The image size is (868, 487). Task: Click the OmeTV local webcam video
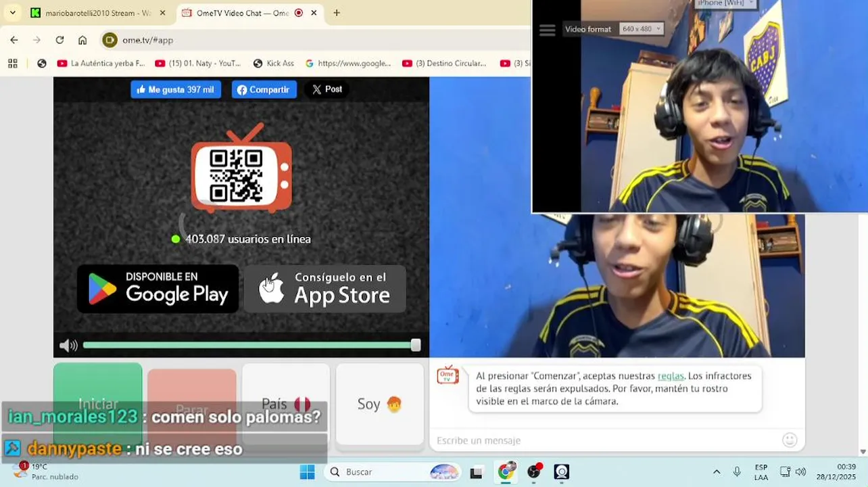coord(617,285)
